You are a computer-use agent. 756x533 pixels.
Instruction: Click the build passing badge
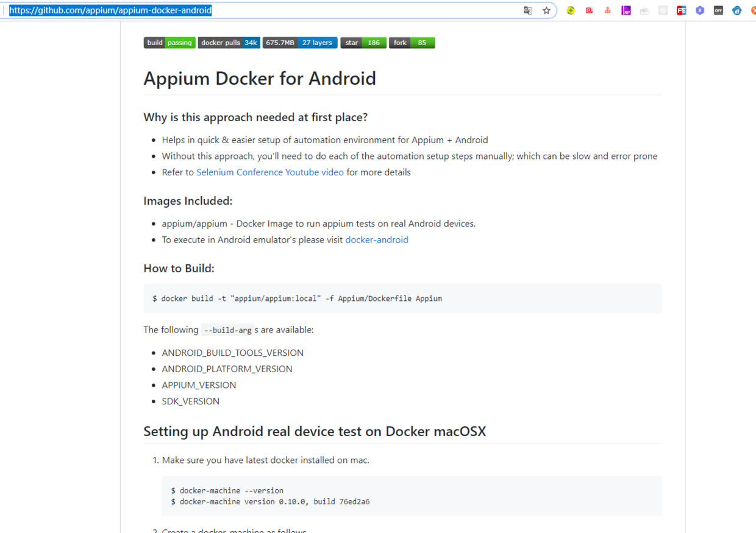(x=169, y=43)
